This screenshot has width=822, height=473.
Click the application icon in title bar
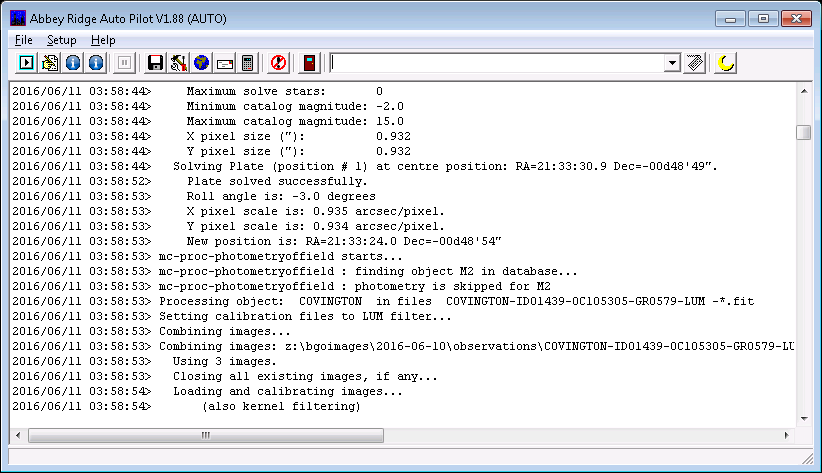point(18,18)
